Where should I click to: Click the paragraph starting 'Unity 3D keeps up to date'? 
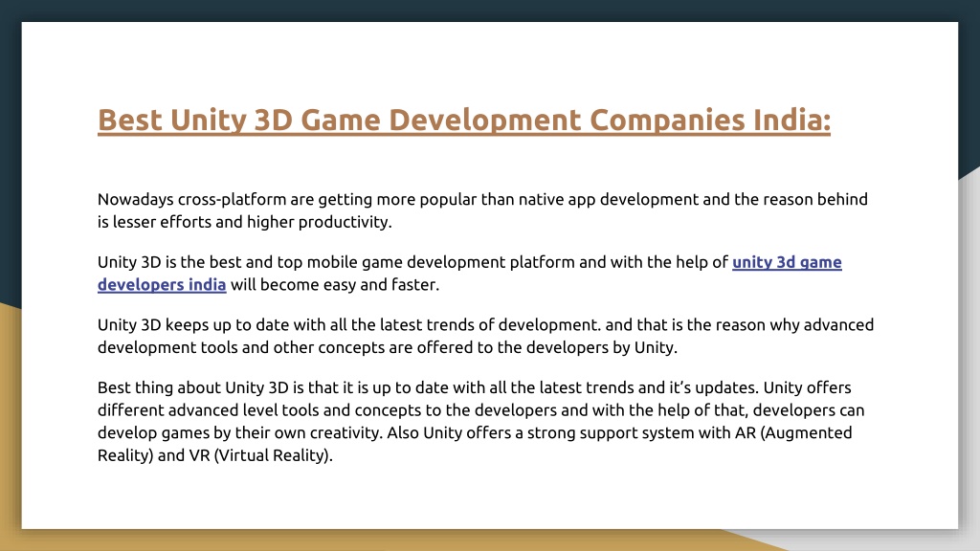tap(485, 336)
